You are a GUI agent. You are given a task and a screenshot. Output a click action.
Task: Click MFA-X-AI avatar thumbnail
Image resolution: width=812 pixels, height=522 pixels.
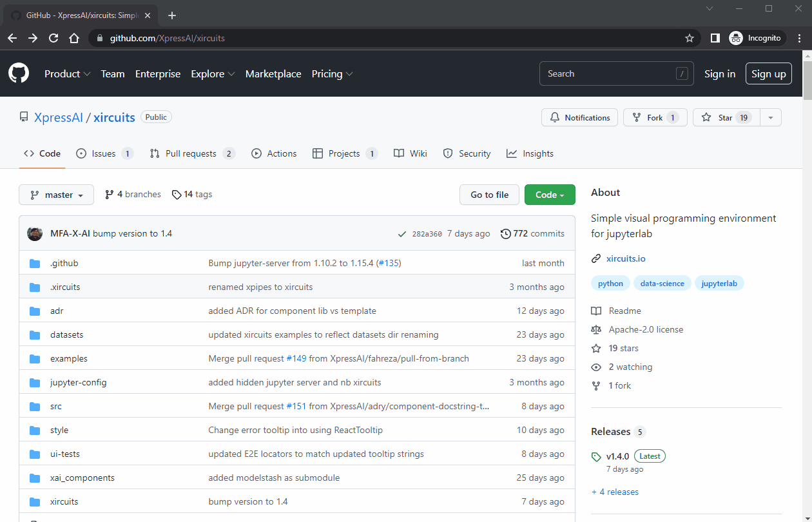click(x=35, y=233)
